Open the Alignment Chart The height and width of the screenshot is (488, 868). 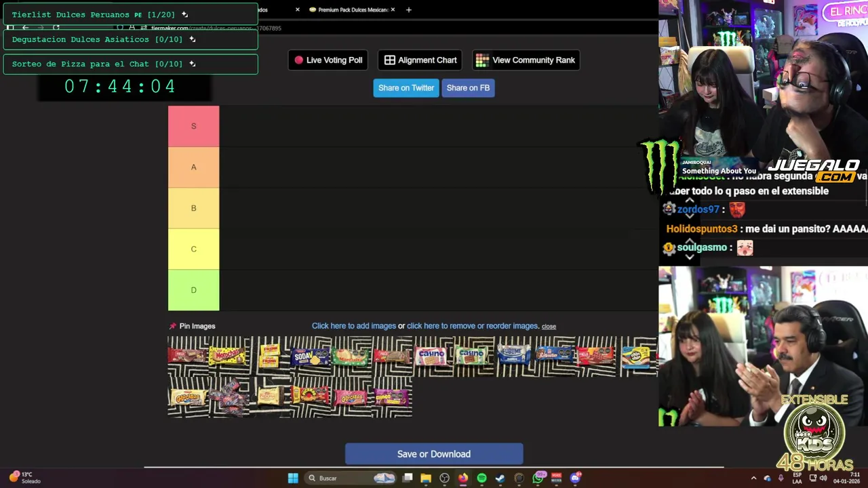click(x=420, y=60)
